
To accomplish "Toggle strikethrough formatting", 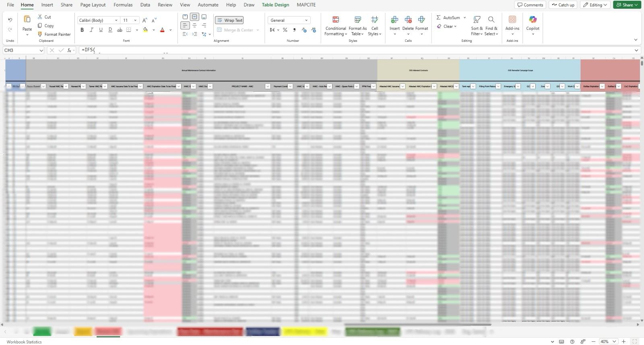I will click(x=120, y=30).
